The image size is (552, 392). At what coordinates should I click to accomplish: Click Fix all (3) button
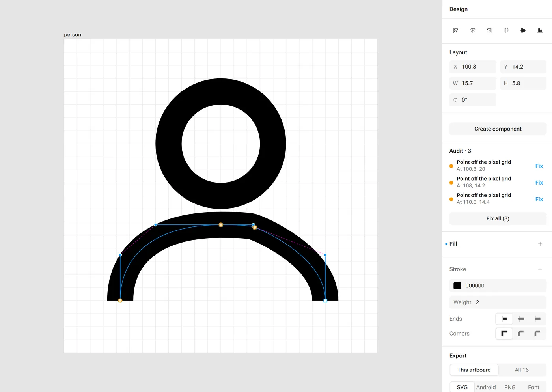[498, 218]
